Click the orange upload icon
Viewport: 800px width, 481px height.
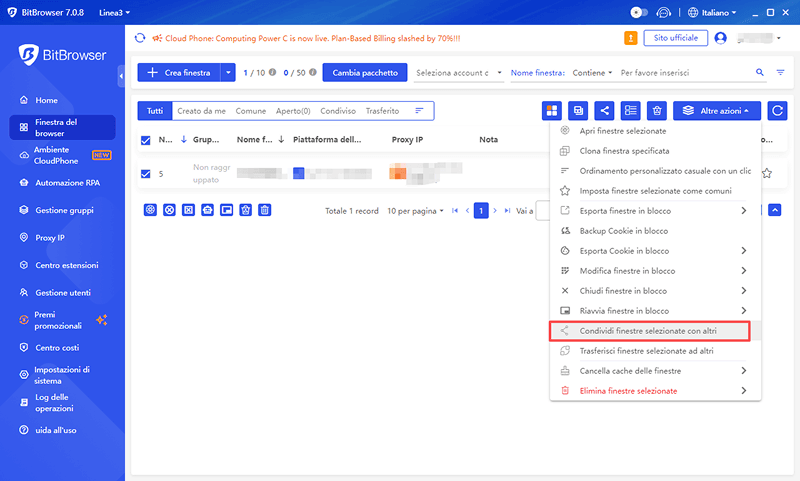pyautogui.click(x=631, y=38)
